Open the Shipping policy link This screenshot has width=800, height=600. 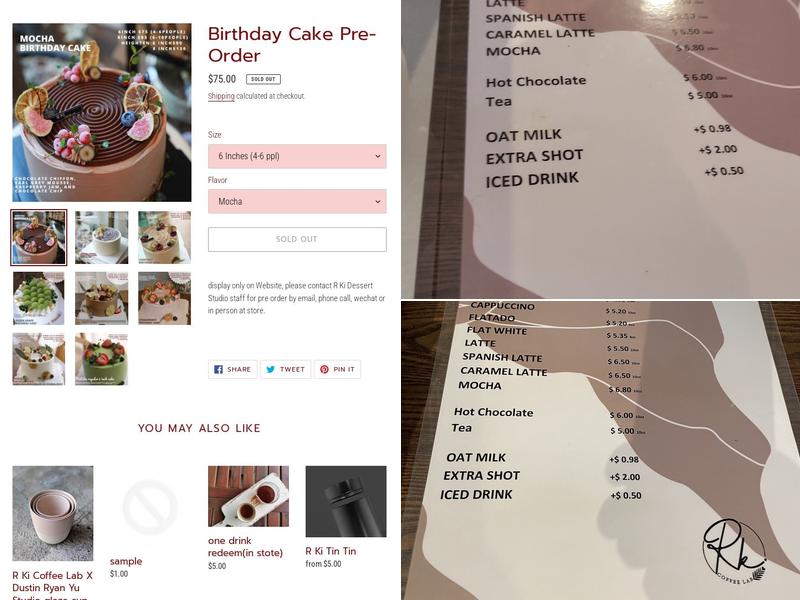coord(221,96)
